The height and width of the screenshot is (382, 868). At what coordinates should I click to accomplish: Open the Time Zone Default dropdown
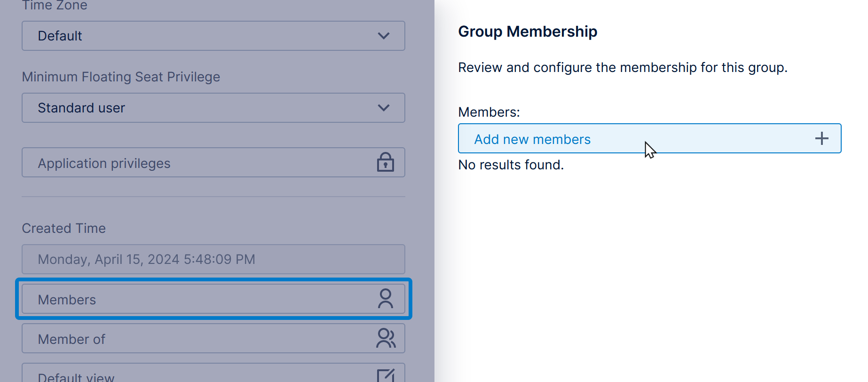(x=213, y=36)
